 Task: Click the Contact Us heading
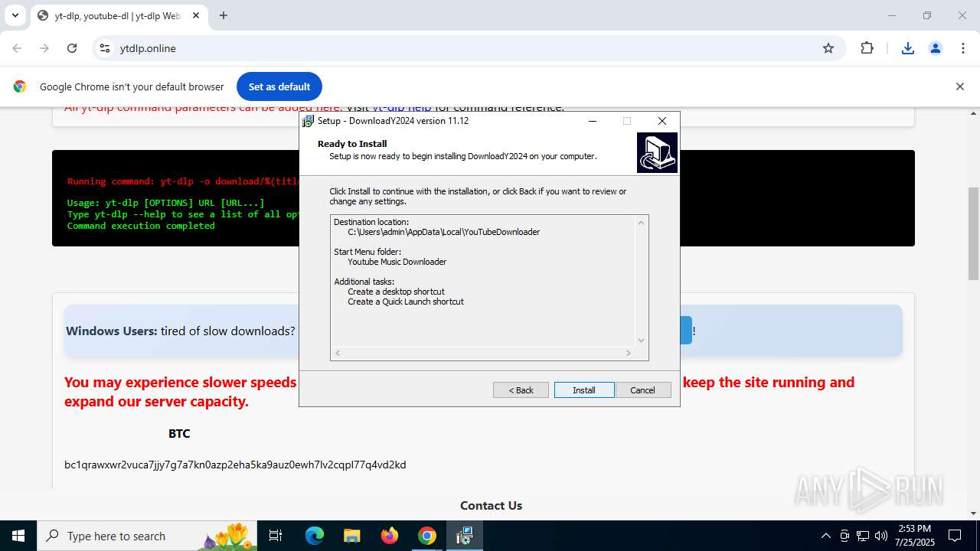[x=491, y=505]
